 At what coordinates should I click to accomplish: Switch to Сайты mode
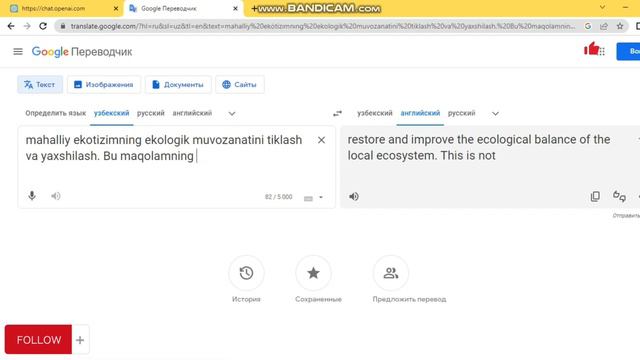(240, 84)
